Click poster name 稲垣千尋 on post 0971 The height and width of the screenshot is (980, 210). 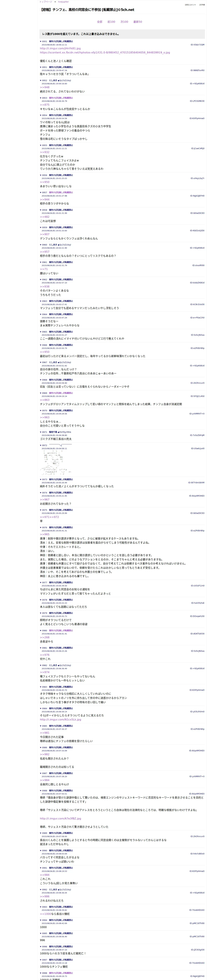click(53, 432)
